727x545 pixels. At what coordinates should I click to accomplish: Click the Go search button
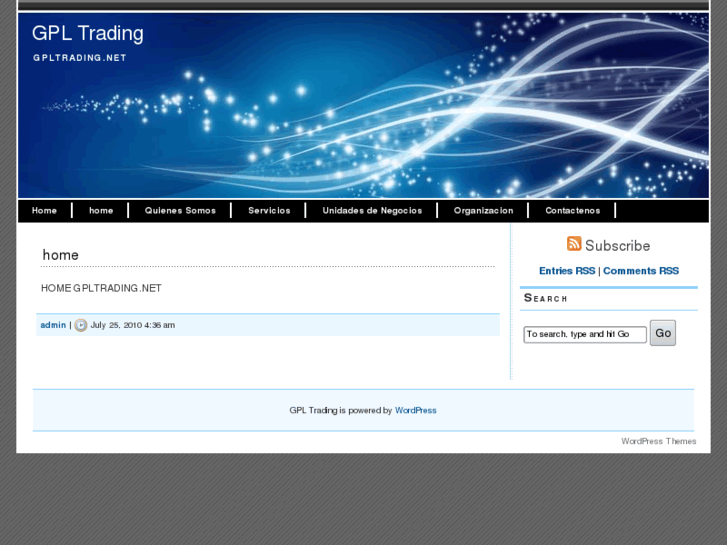663,333
